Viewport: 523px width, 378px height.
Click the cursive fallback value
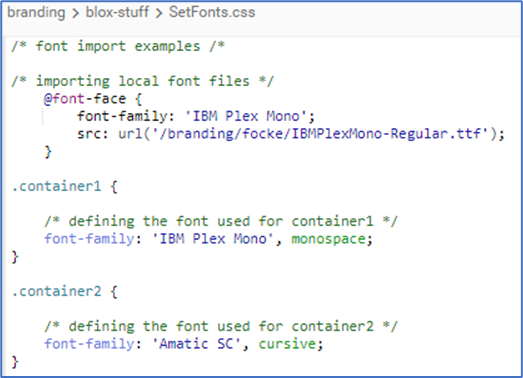tap(288, 344)
